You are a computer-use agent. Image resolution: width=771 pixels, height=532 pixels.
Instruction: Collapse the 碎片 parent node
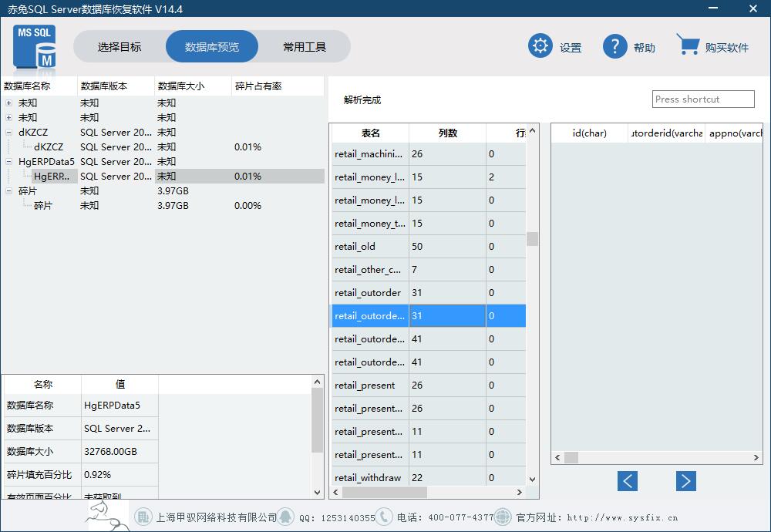tap(8, 190)
